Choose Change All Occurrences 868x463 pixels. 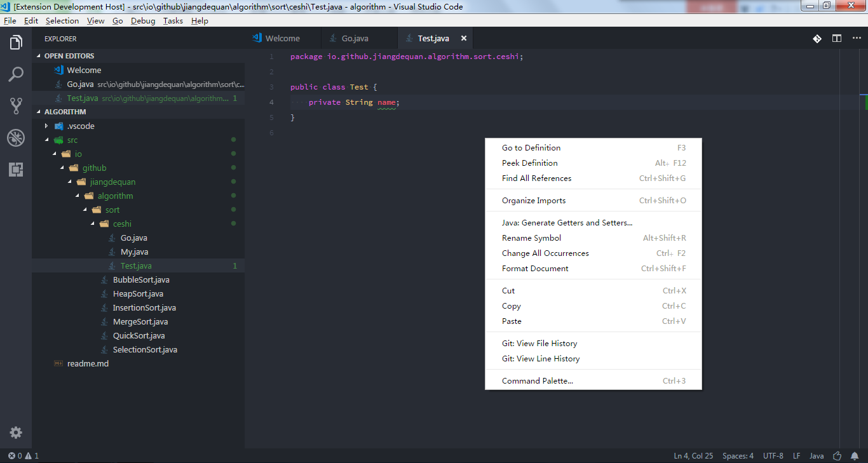593,253
